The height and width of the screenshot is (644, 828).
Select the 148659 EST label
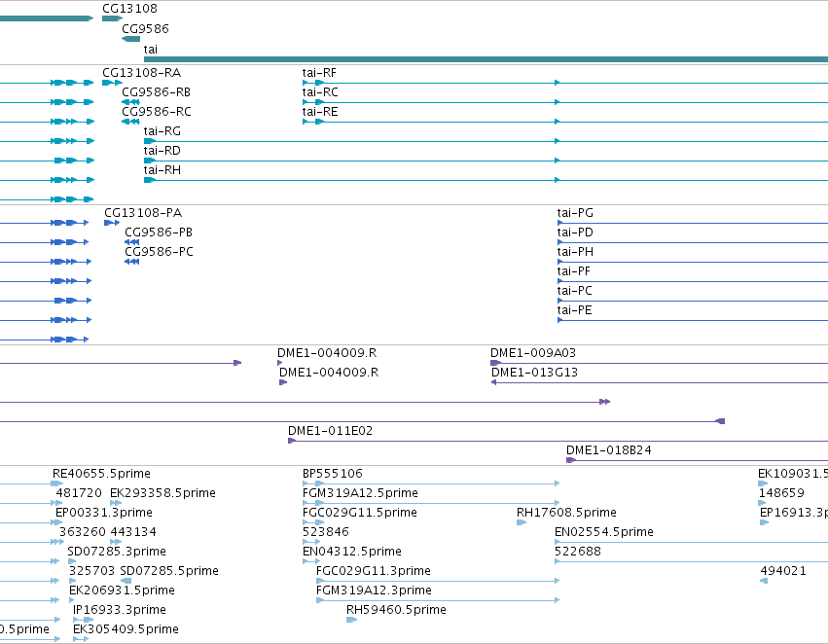pos(781,493)
